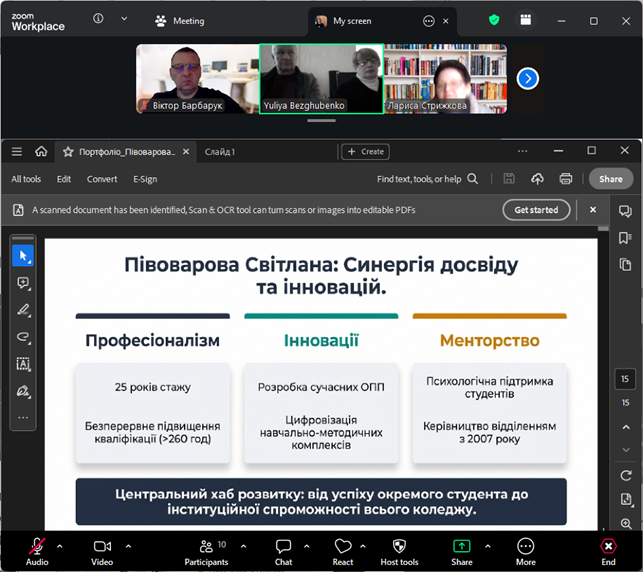643x572 pixels.
Task: Open the Participants panel
Action: click(206, 551)
